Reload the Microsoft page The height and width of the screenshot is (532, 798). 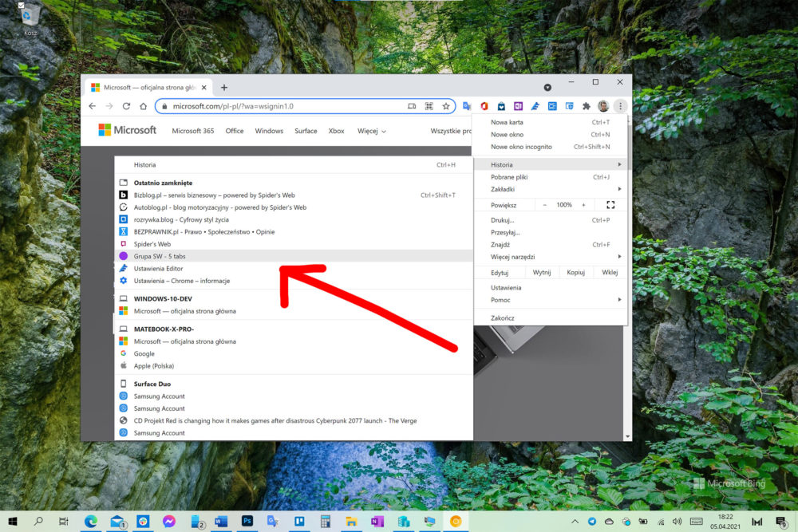point(126,106)
